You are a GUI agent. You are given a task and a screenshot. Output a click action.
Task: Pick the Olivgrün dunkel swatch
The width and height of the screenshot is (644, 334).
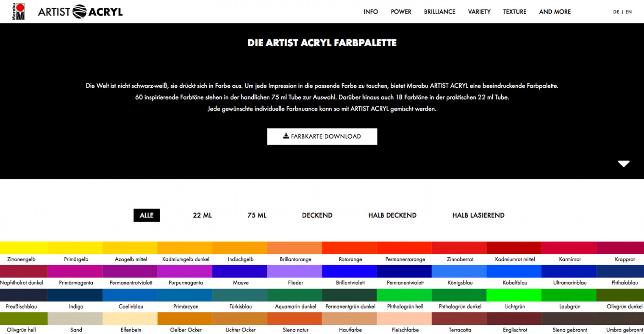620,295
